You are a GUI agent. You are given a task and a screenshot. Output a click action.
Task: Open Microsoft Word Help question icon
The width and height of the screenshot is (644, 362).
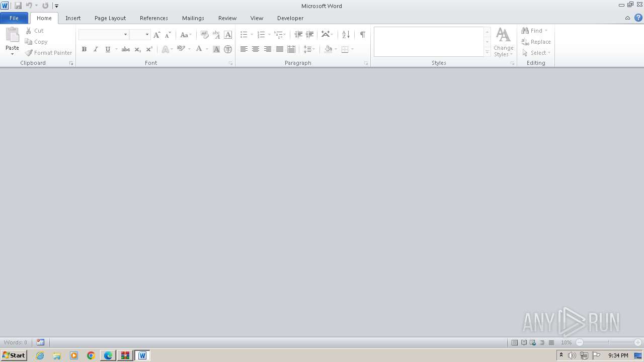pyautogui.click(x=638, y=18)
